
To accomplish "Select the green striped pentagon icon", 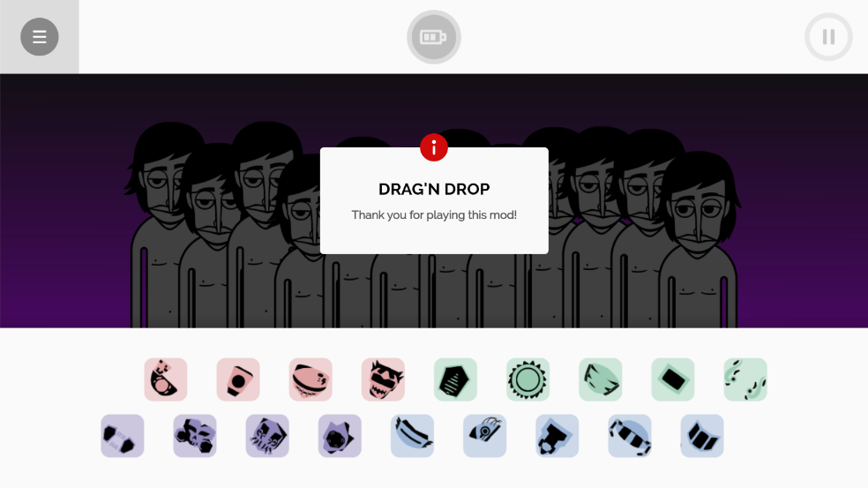I will click(455, 379).
